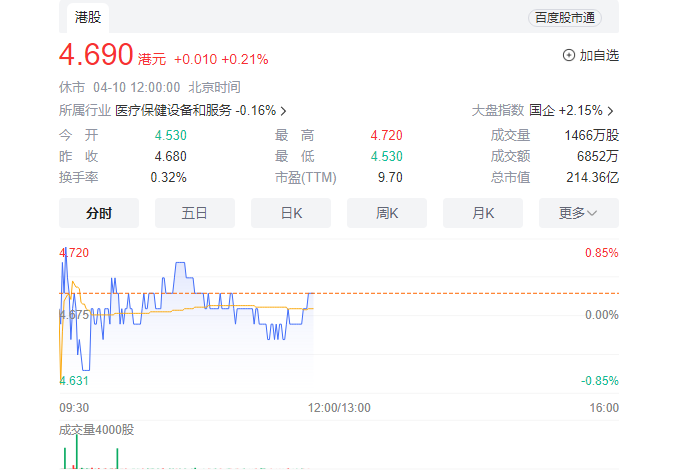Click the 12:00/13:00 time axis marker

338,408
